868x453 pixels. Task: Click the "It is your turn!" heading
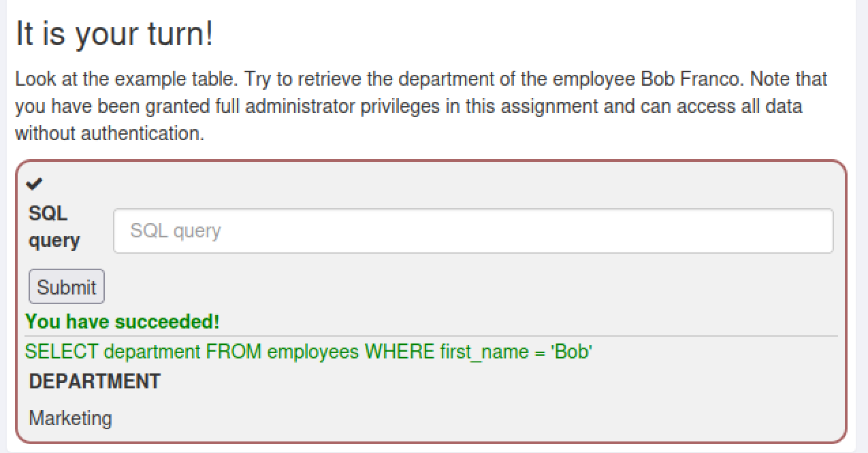pyautogui.click(x=114, y=34)
